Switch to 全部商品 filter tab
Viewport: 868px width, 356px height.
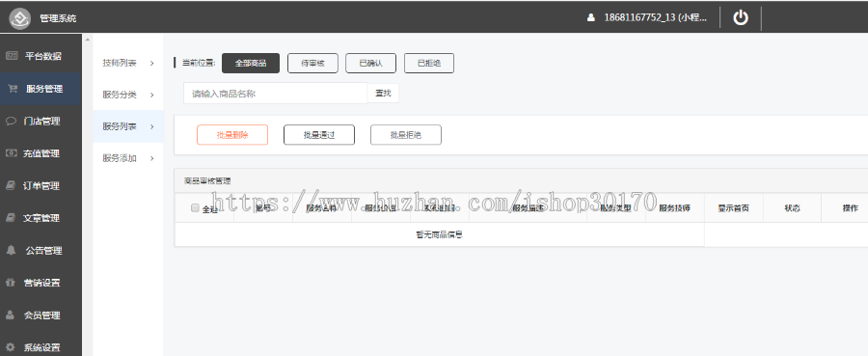click(251, 63)
